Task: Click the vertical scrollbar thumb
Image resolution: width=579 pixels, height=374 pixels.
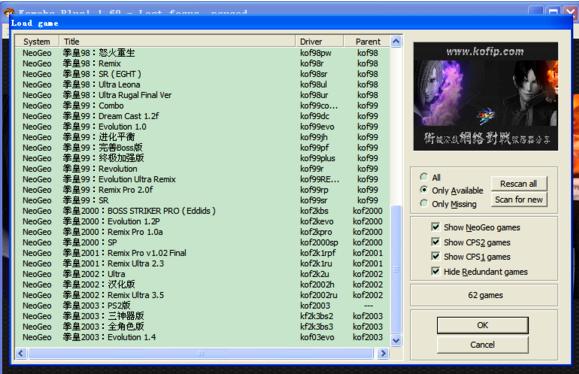Action: [x=396, y=270]
